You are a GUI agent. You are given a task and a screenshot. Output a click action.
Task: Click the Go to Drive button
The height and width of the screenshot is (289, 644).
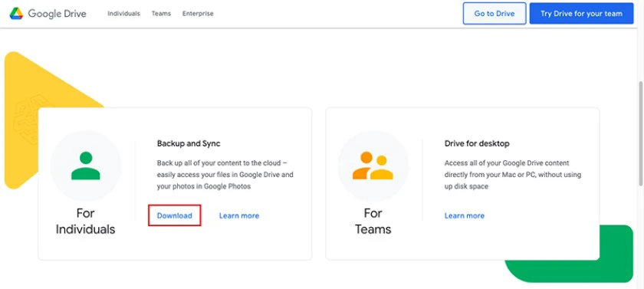495,14
